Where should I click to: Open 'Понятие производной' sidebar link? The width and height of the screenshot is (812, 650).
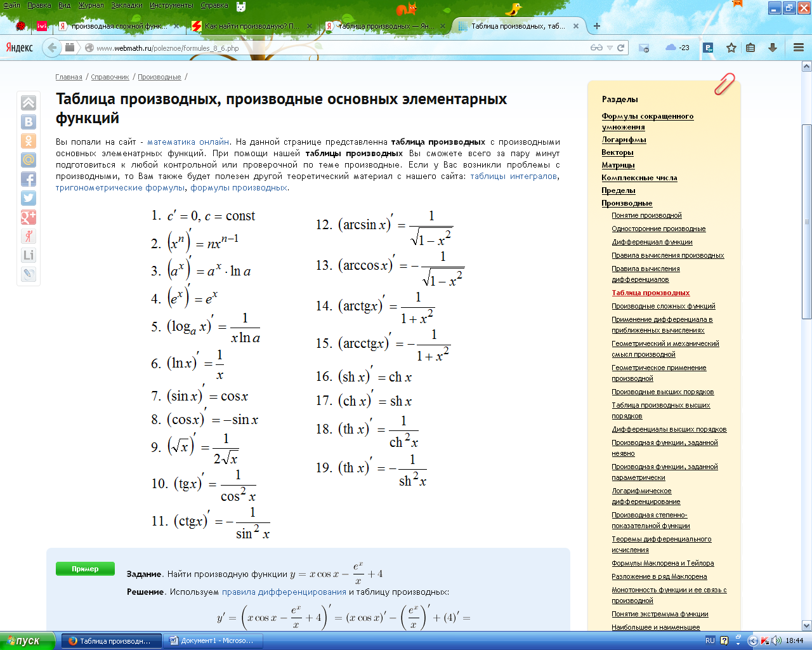click(646, 215)
